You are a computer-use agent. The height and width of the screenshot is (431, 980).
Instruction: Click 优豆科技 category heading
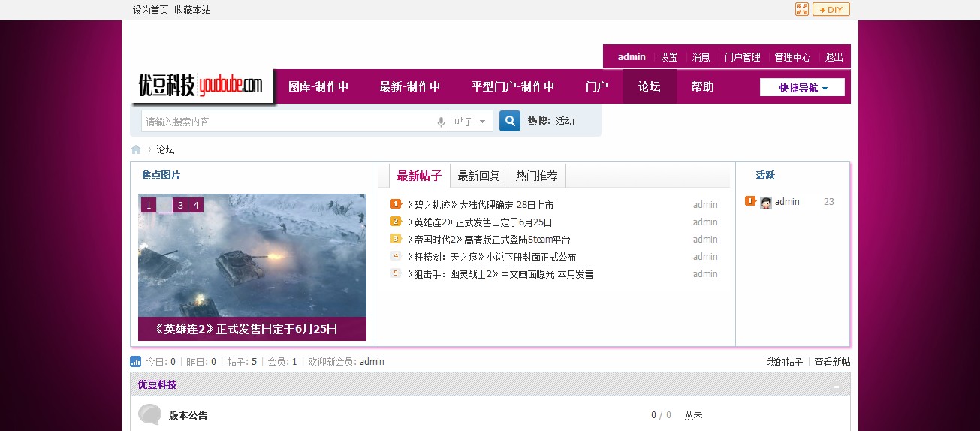pyautogui.click(x=157, y=384)
